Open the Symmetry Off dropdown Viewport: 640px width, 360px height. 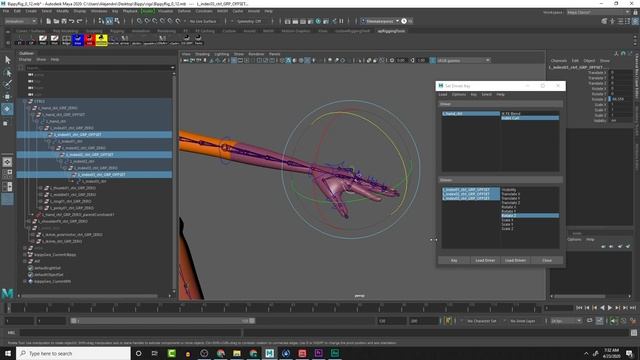[249, 21]
